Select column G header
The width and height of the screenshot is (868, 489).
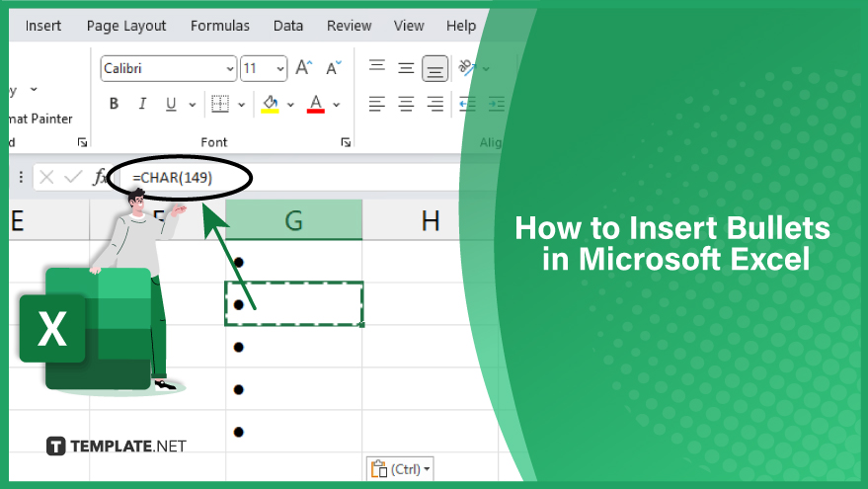(x=294, y=220)
